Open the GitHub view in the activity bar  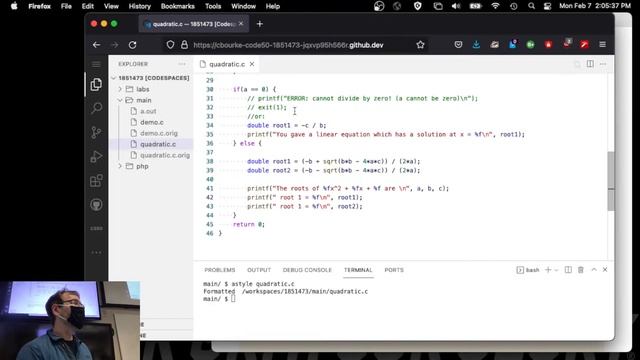pyautogui.click(x=96, y=204)
